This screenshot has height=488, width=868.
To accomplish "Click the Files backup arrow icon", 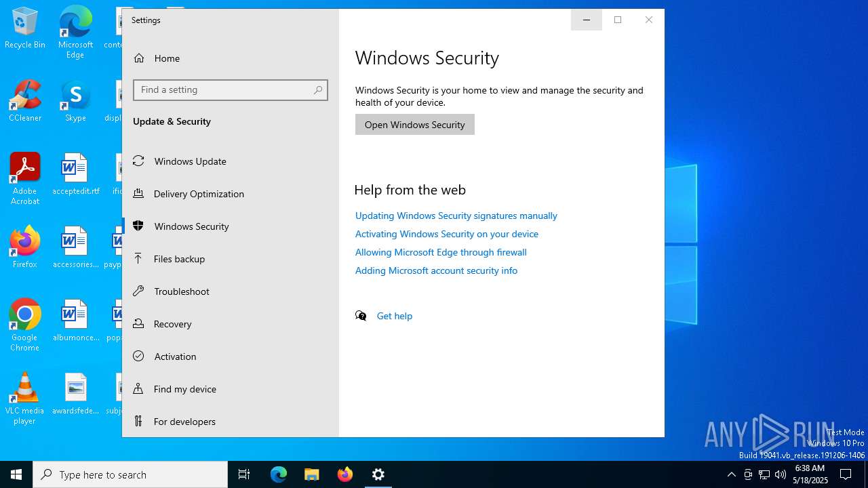I will [x=138, y=258].
